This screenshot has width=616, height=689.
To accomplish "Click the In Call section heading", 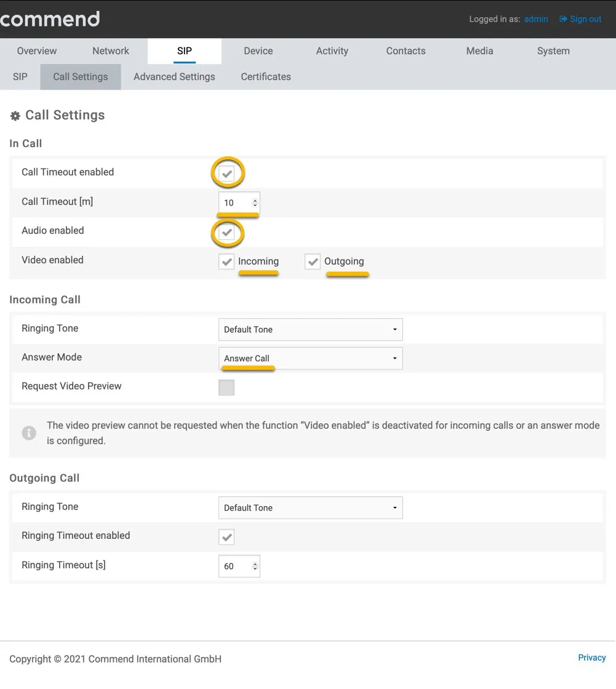I will tap(25, 144).
